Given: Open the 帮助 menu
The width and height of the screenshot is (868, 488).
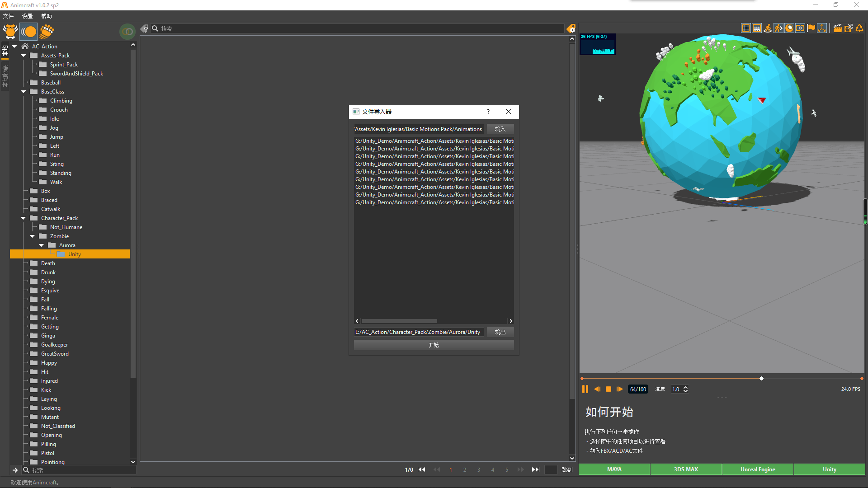Looking at the screenshot, I should click(x=46, y=16).
